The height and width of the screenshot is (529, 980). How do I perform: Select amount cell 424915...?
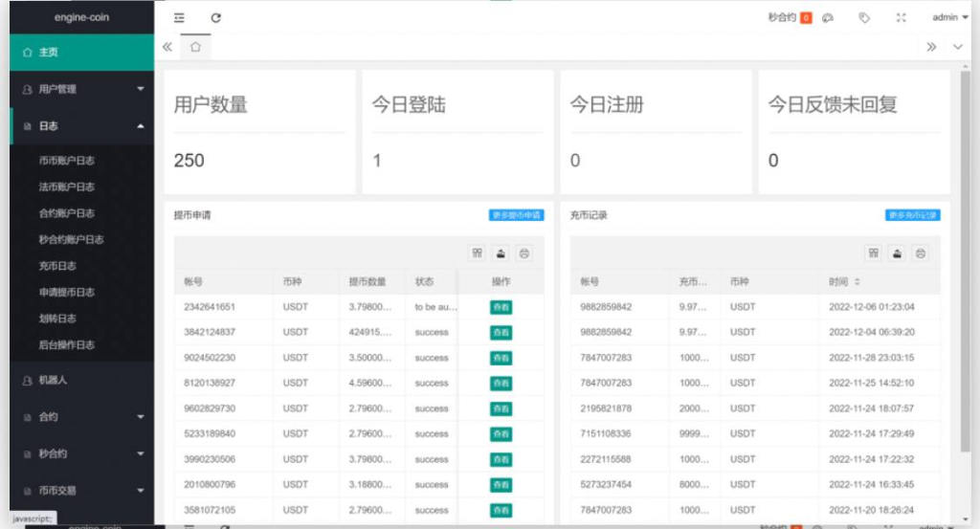370,332
